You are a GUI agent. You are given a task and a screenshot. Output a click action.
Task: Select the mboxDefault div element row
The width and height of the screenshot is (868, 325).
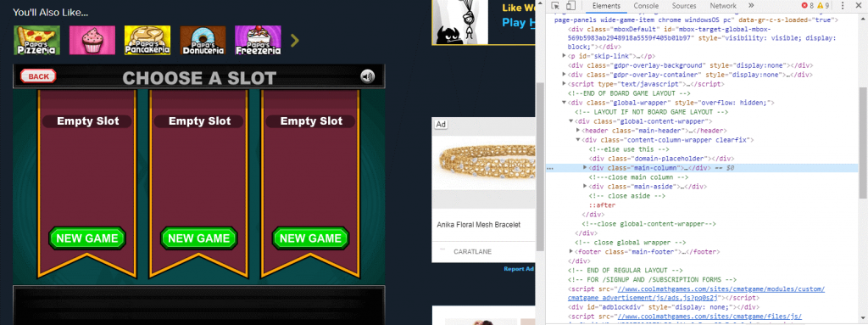coord(703,37)
